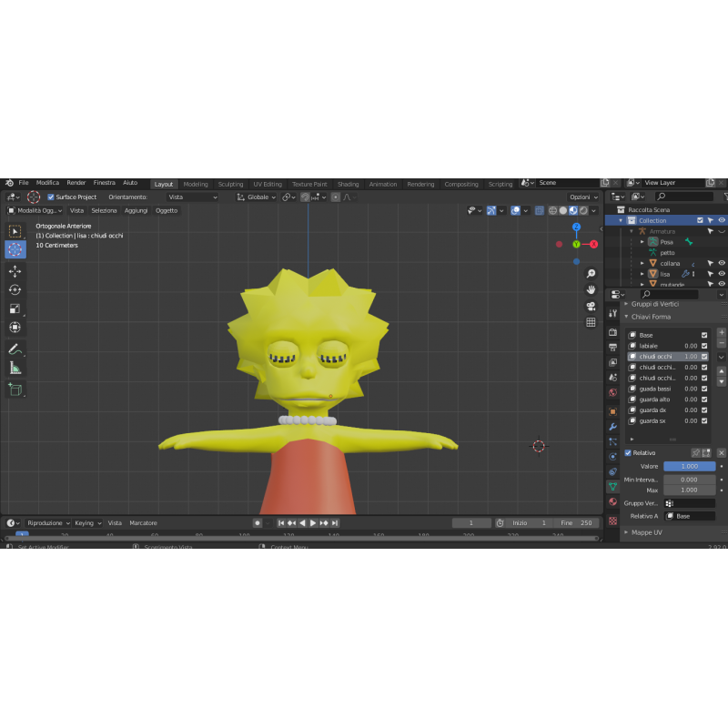Add a new shape key with plus button
This screenshot has width=728, height=728.
722,332
